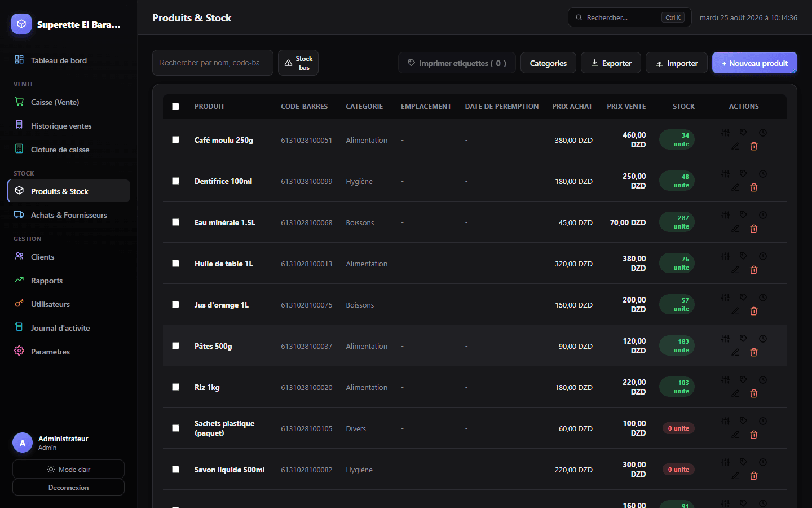Tick the checkbox for Huile de table 1L
The width and height of the screenshot is (812, 508).
pos(175,263)
